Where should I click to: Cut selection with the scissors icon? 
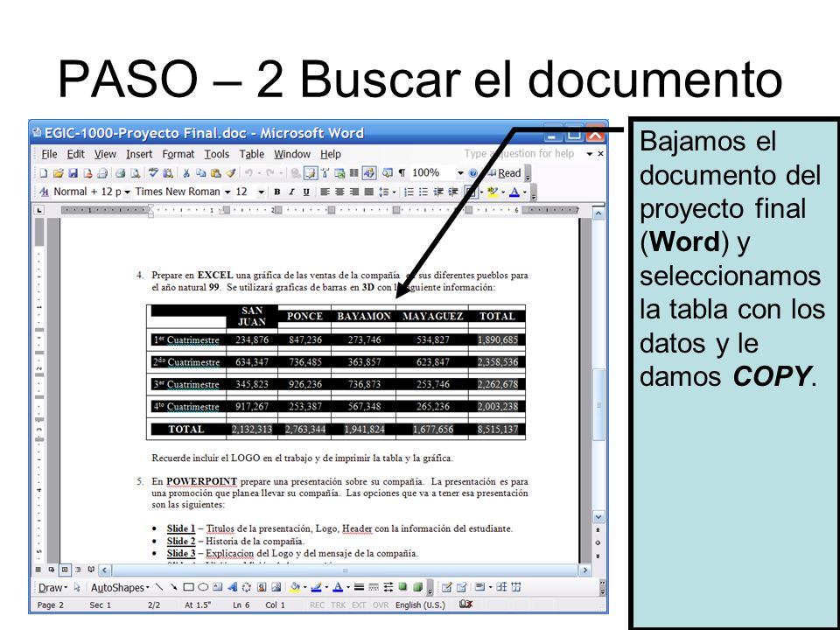pyautogui.click(x=186, y=173)
